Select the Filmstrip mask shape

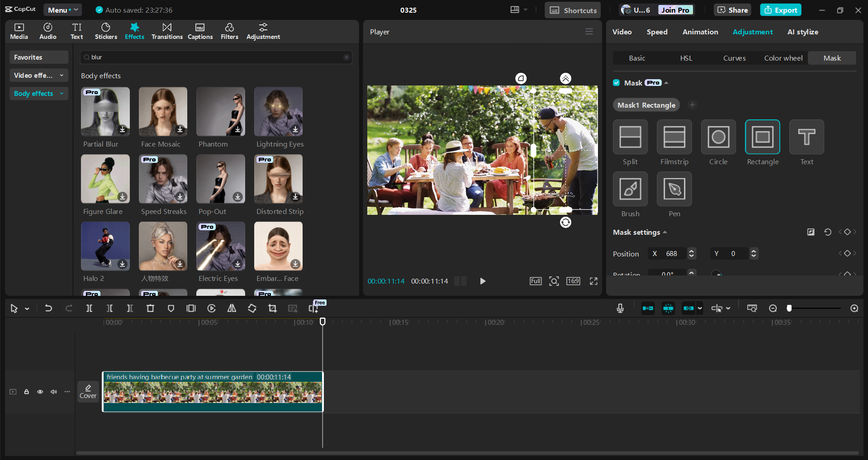tap(674, 137)
